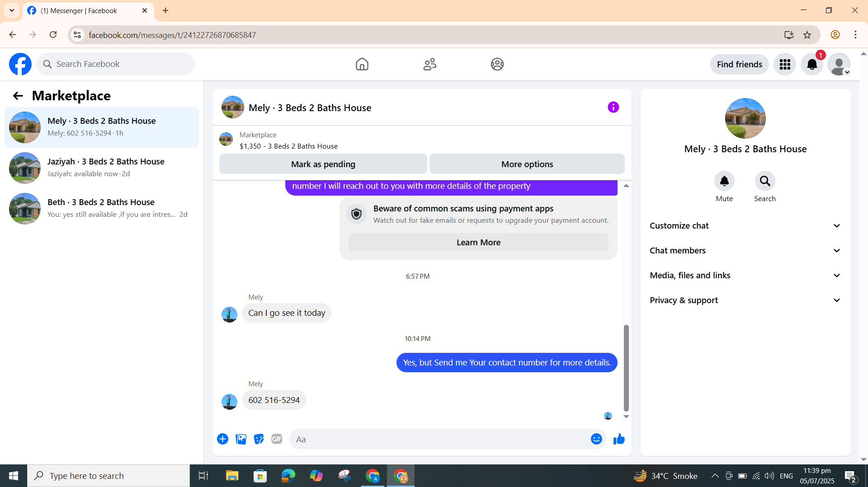
Task: Click the chat scroll-down arrow
Action: tap(626, 417)
